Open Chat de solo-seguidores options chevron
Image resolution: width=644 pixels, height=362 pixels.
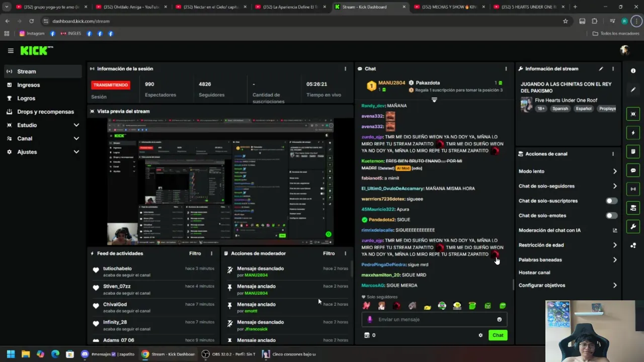[615, 186]
